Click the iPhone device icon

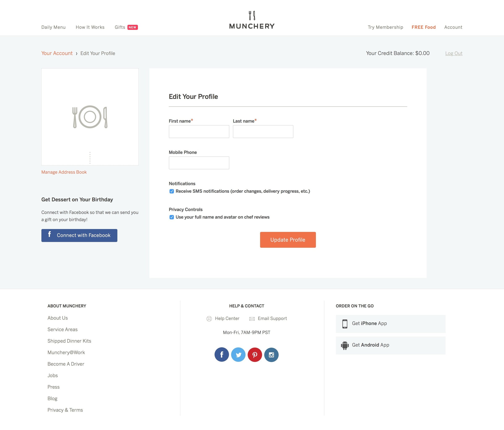tap(345, 324)
